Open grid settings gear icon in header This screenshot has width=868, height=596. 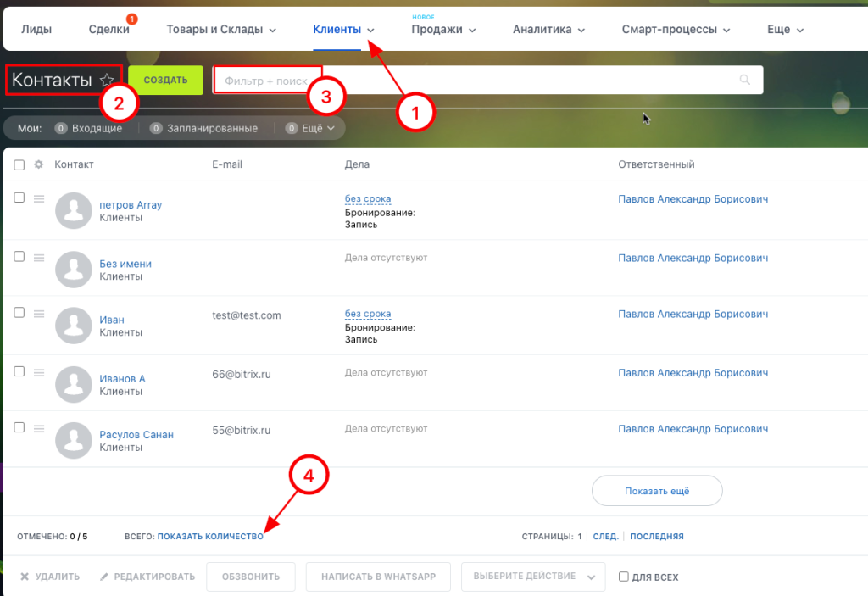click(38, 164)
